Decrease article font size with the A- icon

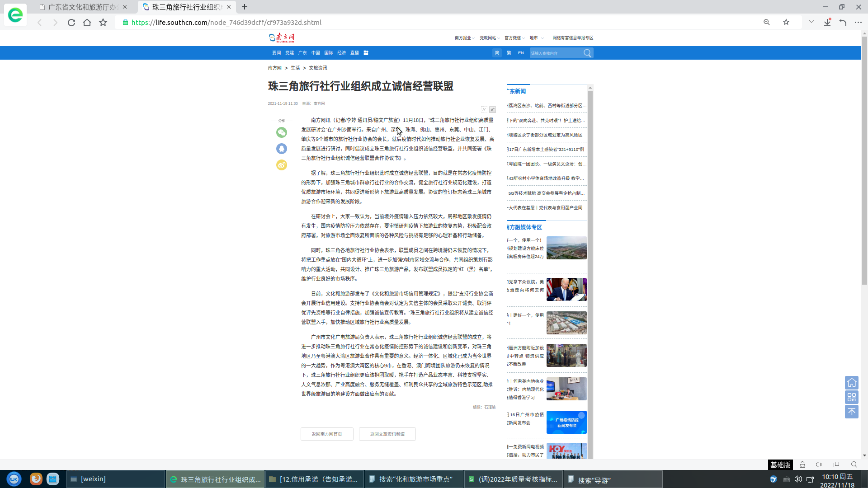point(484,109)
